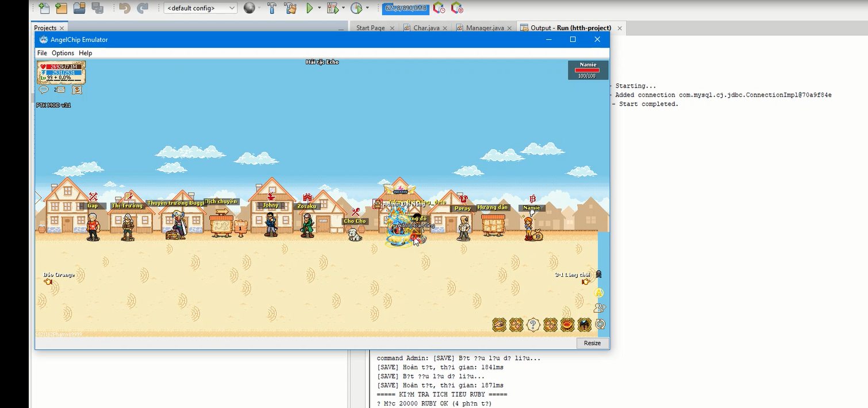Switch to the Start Page tab
The height and width of the screenshot is (408, 868).
(x=370, y=28)
